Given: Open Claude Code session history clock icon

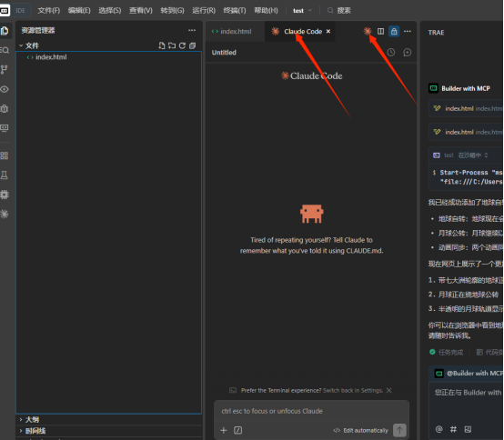Looking at the screenshot, I should coord(391,53).
